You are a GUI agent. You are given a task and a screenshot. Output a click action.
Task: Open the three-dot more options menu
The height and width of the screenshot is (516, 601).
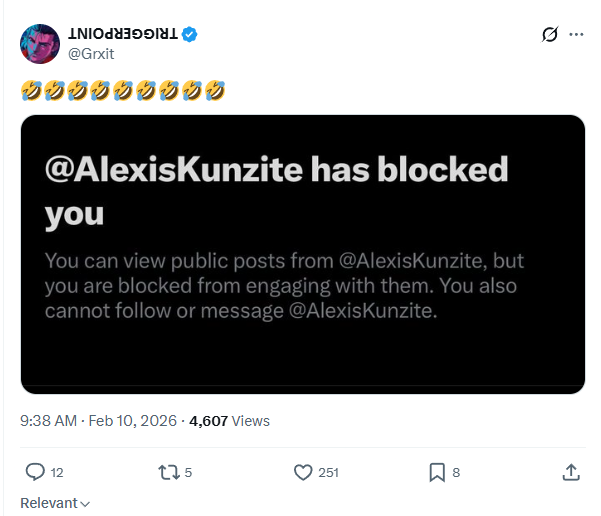[x=576, y=35]
